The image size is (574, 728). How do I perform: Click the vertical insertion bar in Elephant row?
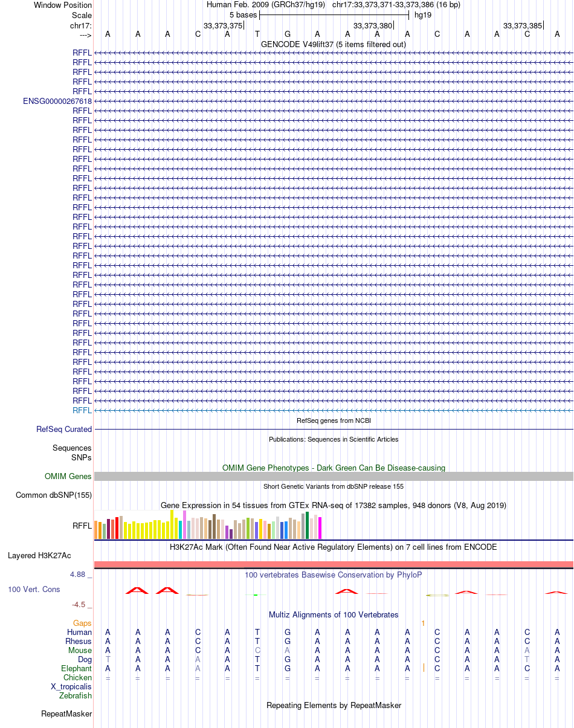[x=424, y=668]
